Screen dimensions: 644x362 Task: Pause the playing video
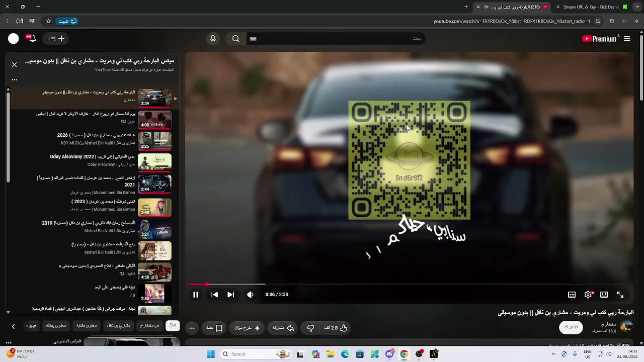[196, 295]
